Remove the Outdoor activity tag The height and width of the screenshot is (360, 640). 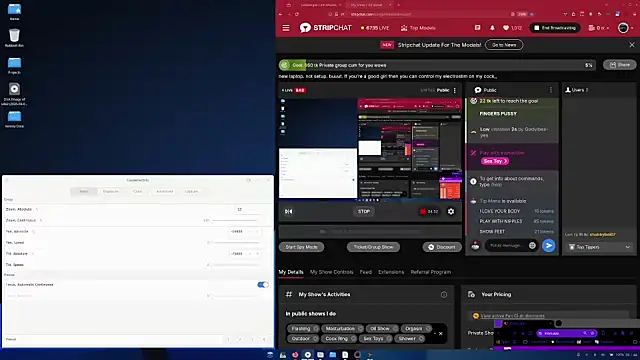pos(315,338)
